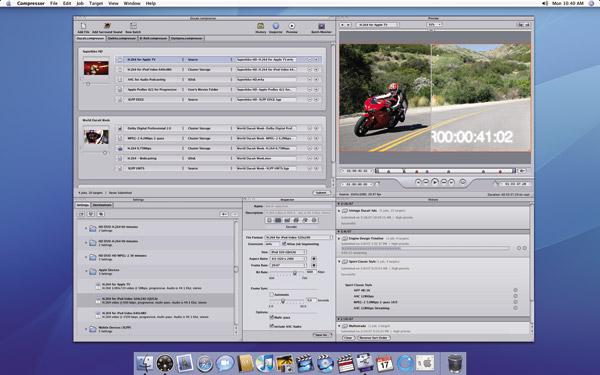Collapse the Sport Classic Style history entry
This screenshot has width=600, height=375.
(339, 262)
